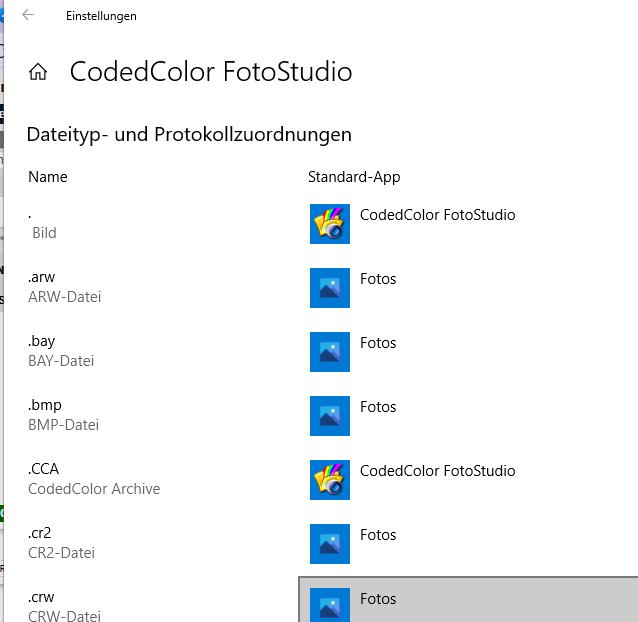Click Fotos icon for .cr2 file type
This screenshot has height=622, width=638.
point(330,544)
